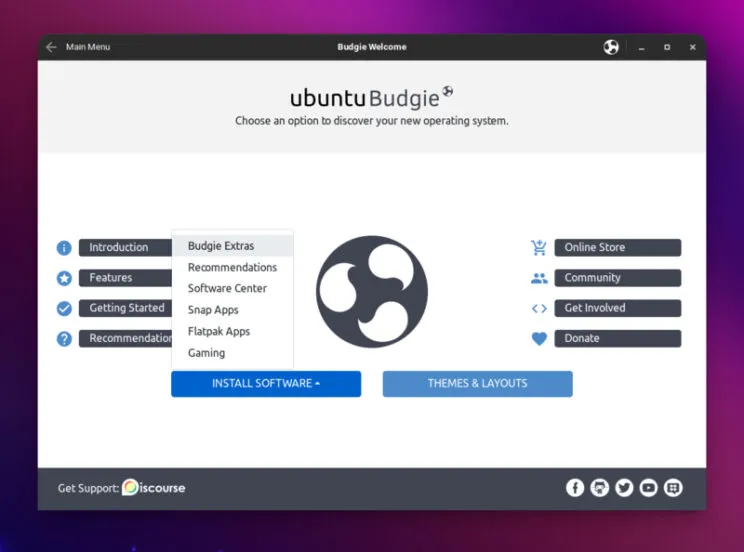Click the Facebook icon in the footer
Image resolution: width=744 pixels, height=552 pixels.
click(575, 488)
